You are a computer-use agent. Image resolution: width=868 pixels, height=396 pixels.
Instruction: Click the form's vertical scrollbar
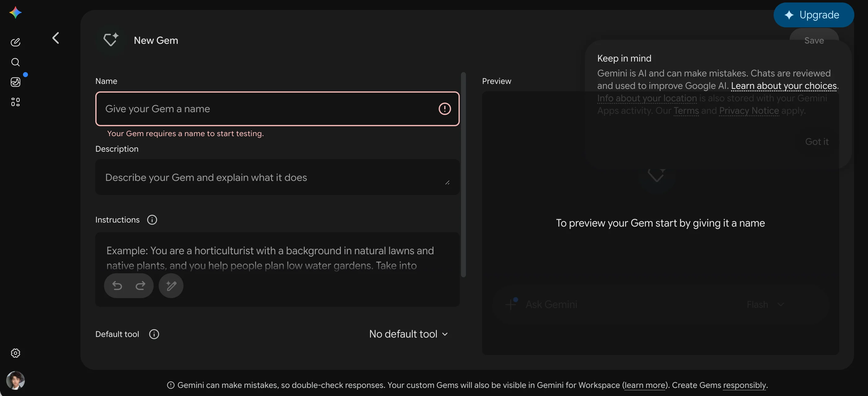[463, 175]
